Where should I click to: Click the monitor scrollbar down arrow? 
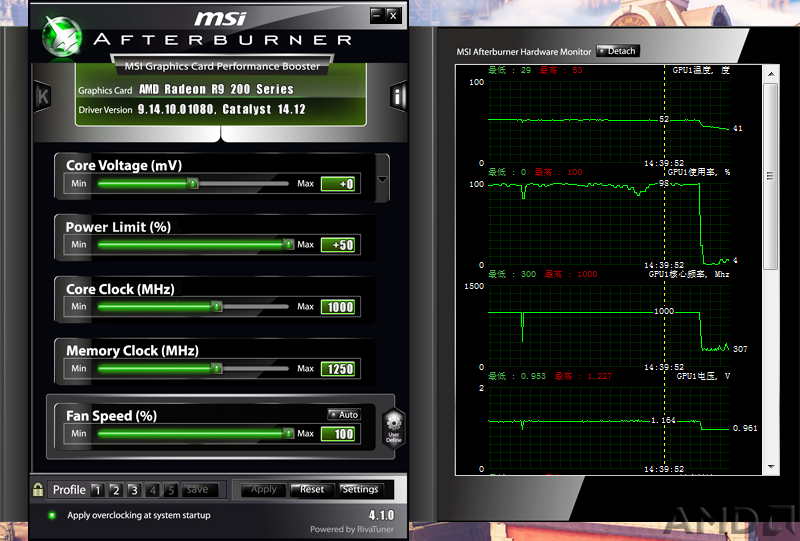coord(771,467)
